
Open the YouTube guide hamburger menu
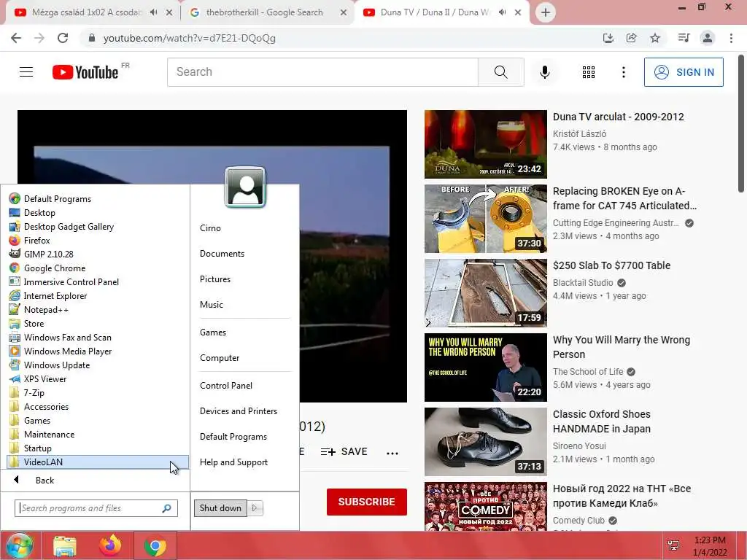[x=26, y=72]
